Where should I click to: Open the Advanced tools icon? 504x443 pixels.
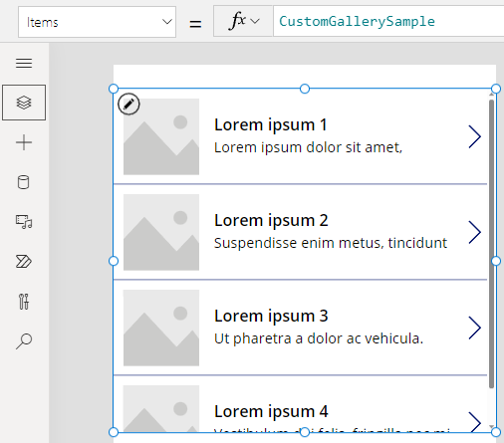(24, 302)
